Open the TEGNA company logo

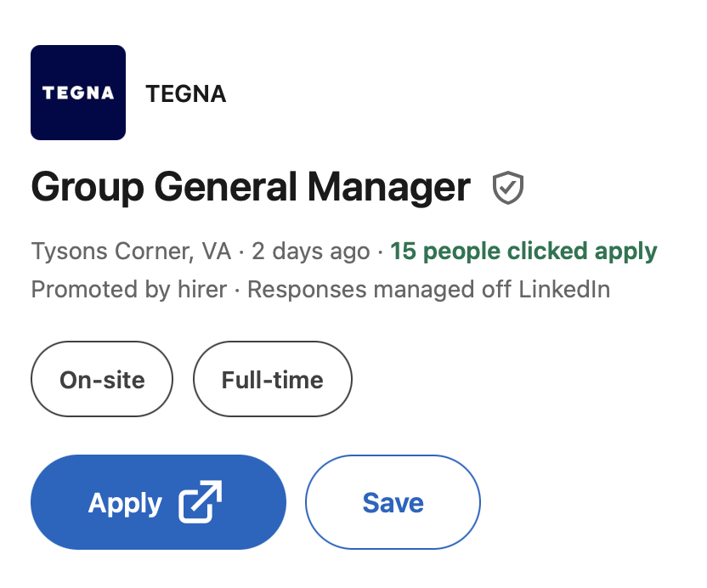78,93
